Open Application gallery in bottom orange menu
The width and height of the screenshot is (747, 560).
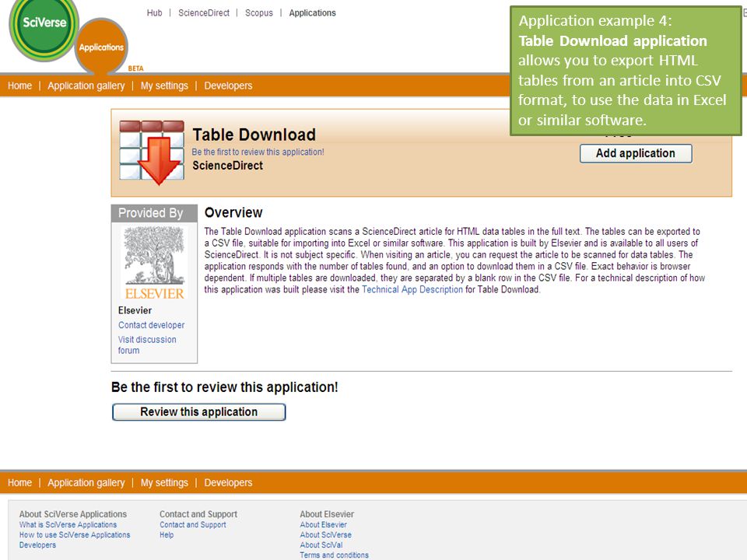[86, 482]
